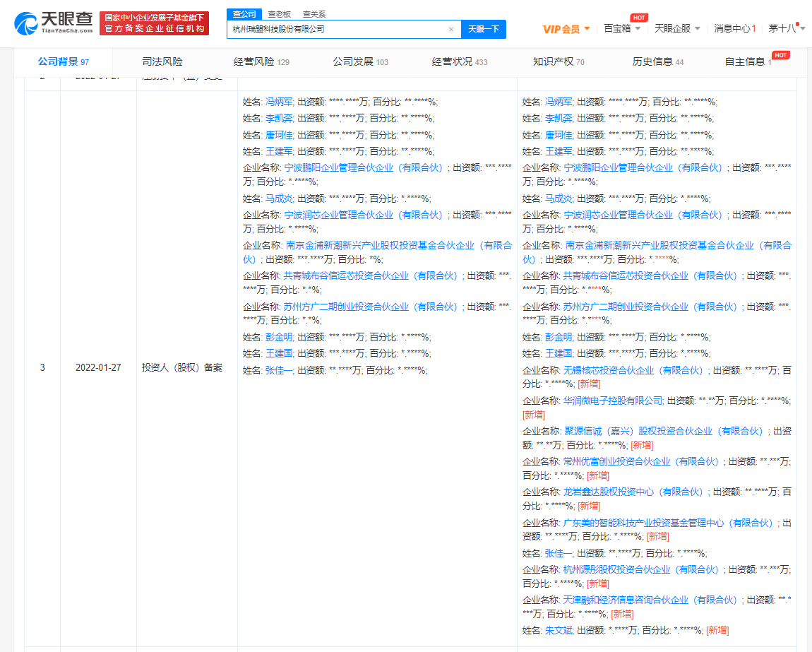The width and height of the screenshot is (812, 652).
Task: Switch to the 司法风险 tab
Action: pyautogui.click(x=162, y=61)
